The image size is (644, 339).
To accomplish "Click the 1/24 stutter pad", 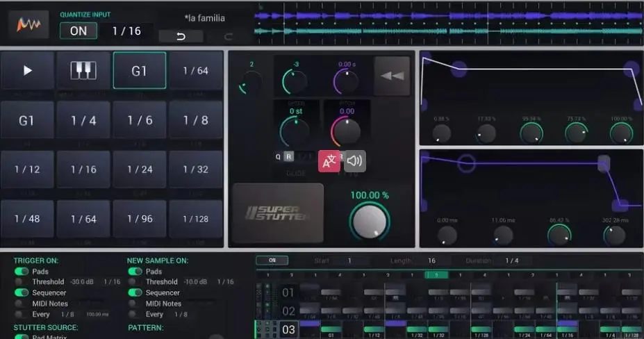I will 140,169.
